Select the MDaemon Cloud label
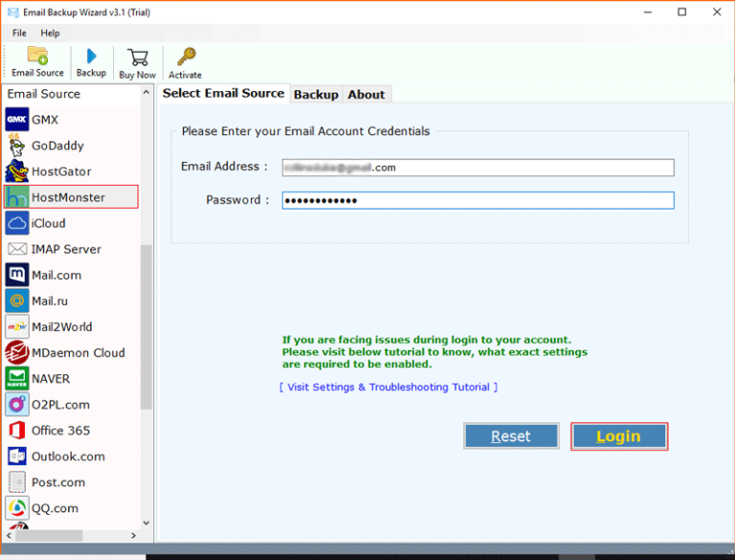Image resolution: width=735 pixels, height=560 pixels. [78, 352]
